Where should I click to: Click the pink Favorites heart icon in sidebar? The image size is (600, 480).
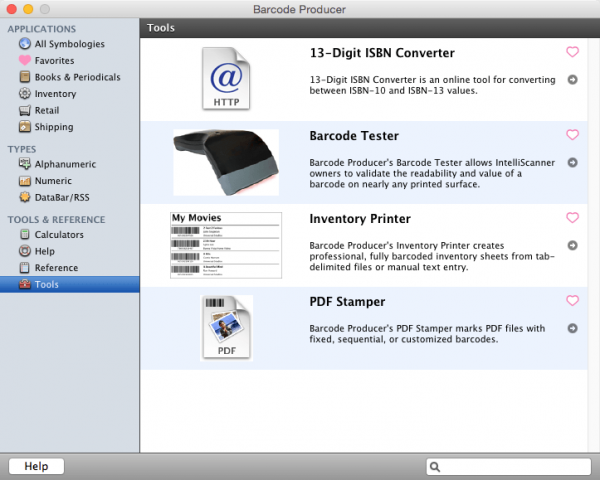click(25, 60)
